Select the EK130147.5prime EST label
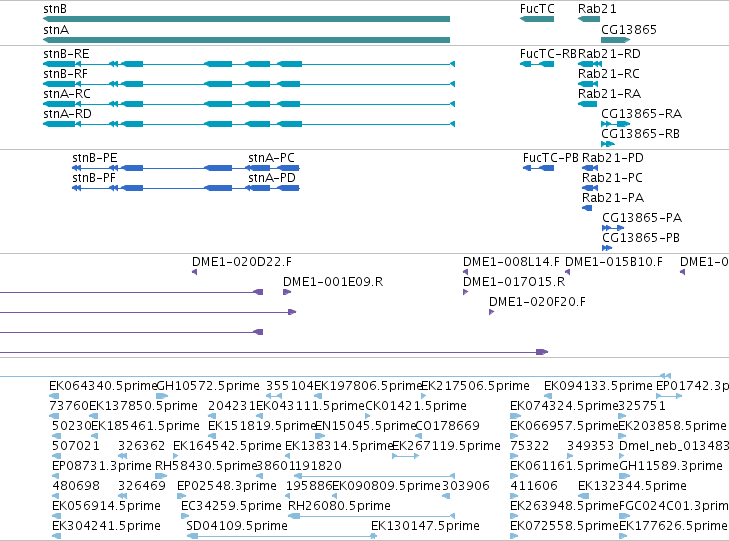729x541 pixels. pos(425,526)
